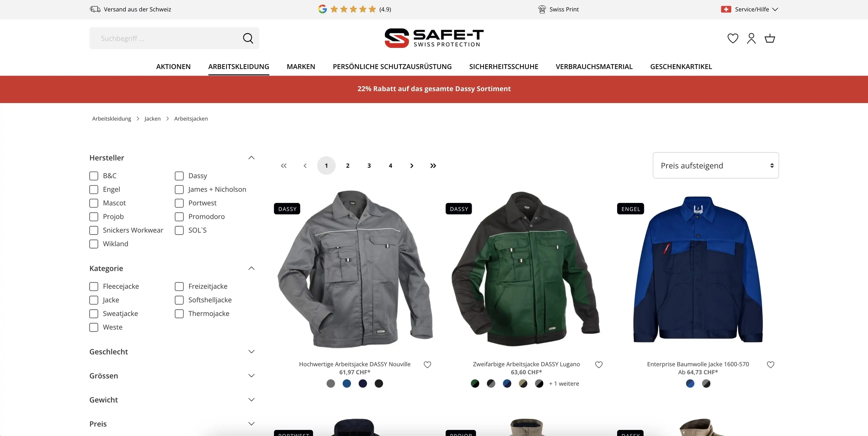Click the search magnifier icon
This screenshot has height=436, width=868.
click(x=248, y=38)
